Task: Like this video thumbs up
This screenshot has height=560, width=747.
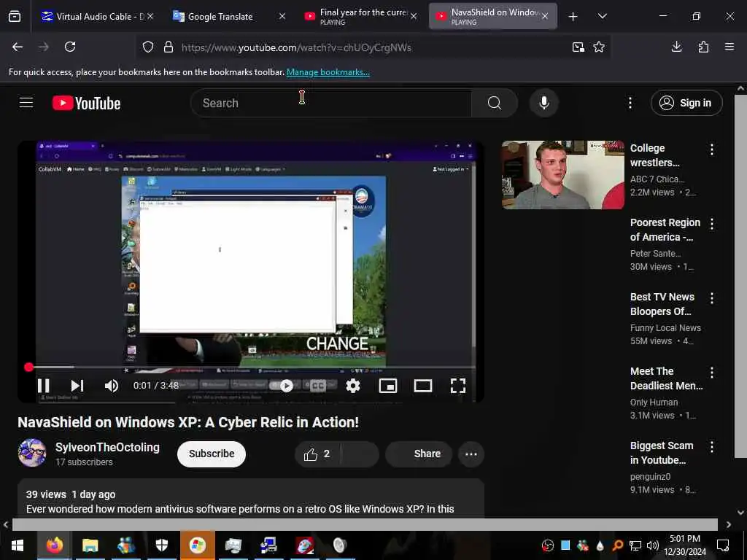Action: [317, 454]
